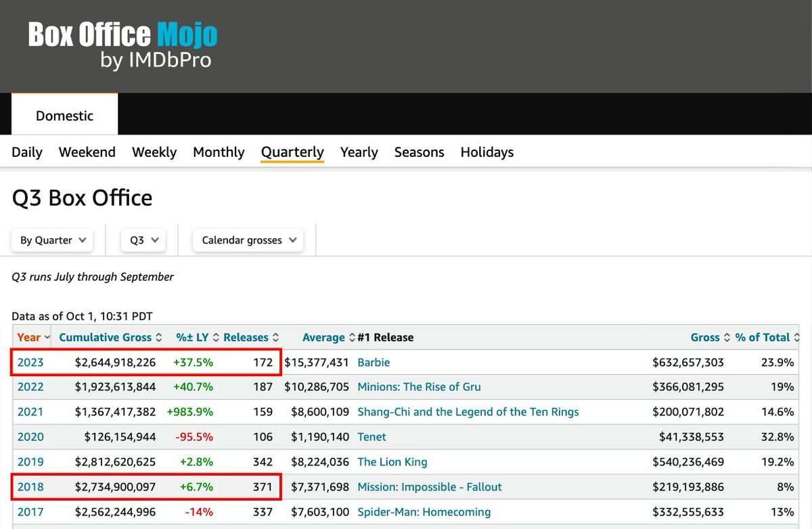Image resolution: width=812 pixels, height=529 pixels.
Task: Switch to the Daily view
Action: [27, 152]
